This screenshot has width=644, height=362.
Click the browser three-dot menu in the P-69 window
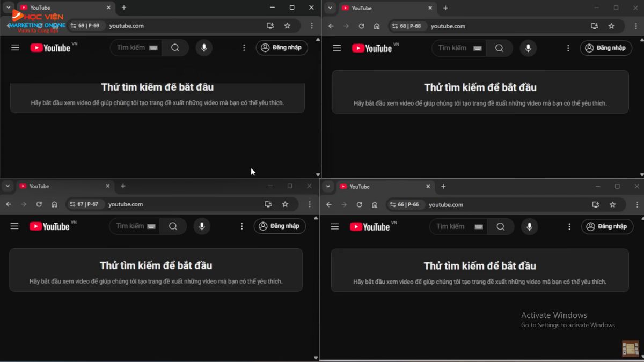pyautogui.click(x=312, y=25)
